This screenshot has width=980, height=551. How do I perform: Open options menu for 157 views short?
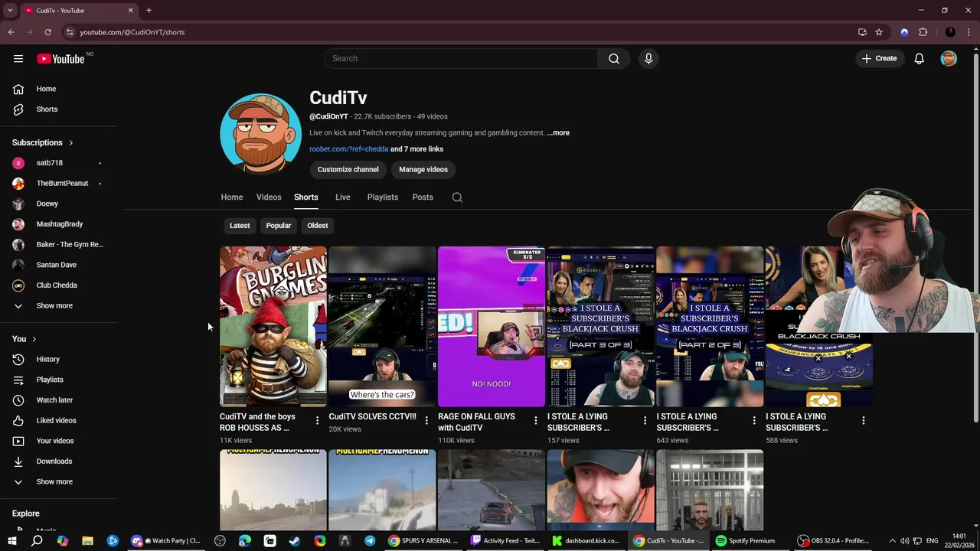[x=645, y=420]
